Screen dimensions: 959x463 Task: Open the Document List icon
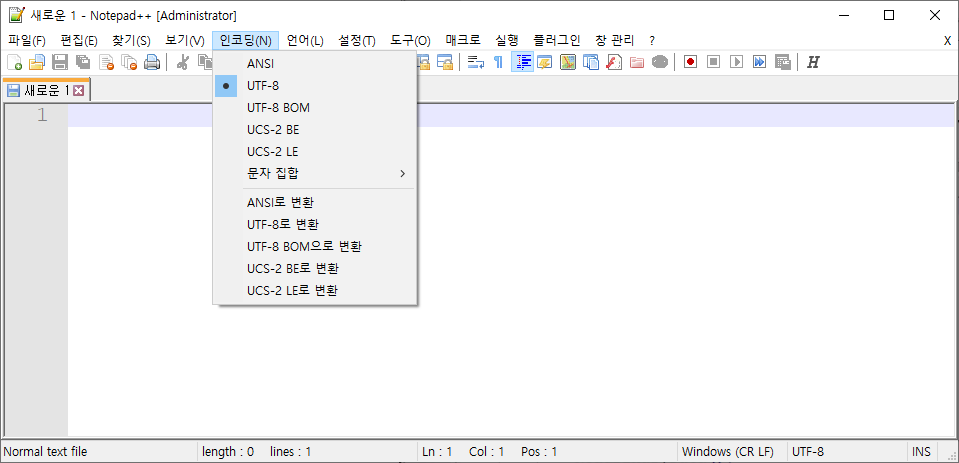(591, 62)
